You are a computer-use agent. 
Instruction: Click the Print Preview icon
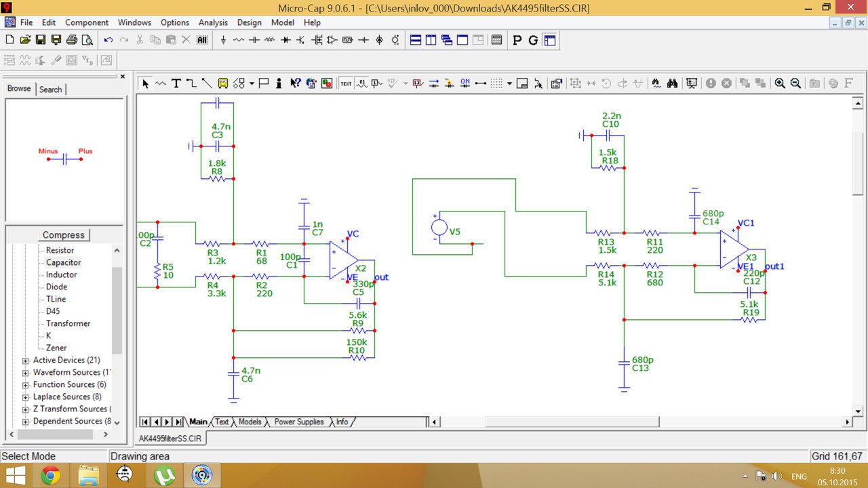[87, 40]
